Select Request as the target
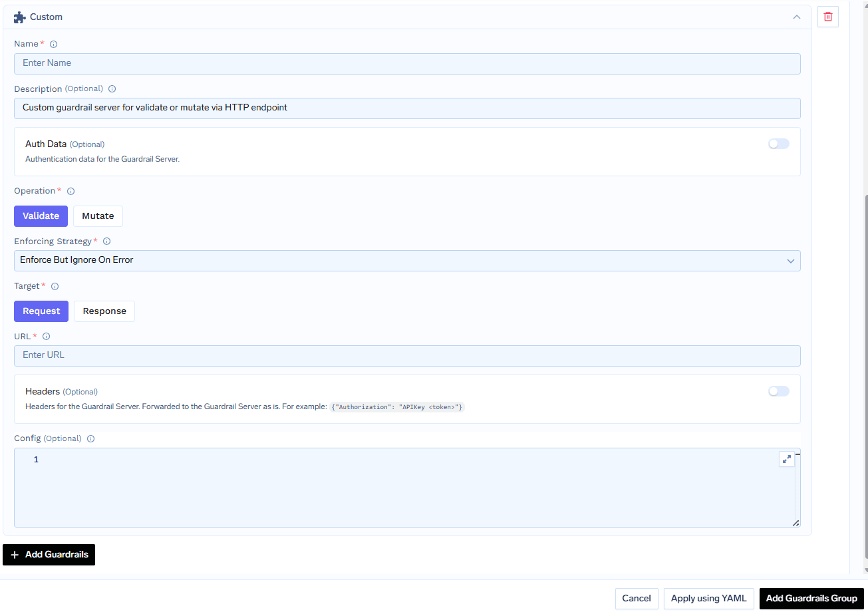The image size is (868, 614). (41, 311)
